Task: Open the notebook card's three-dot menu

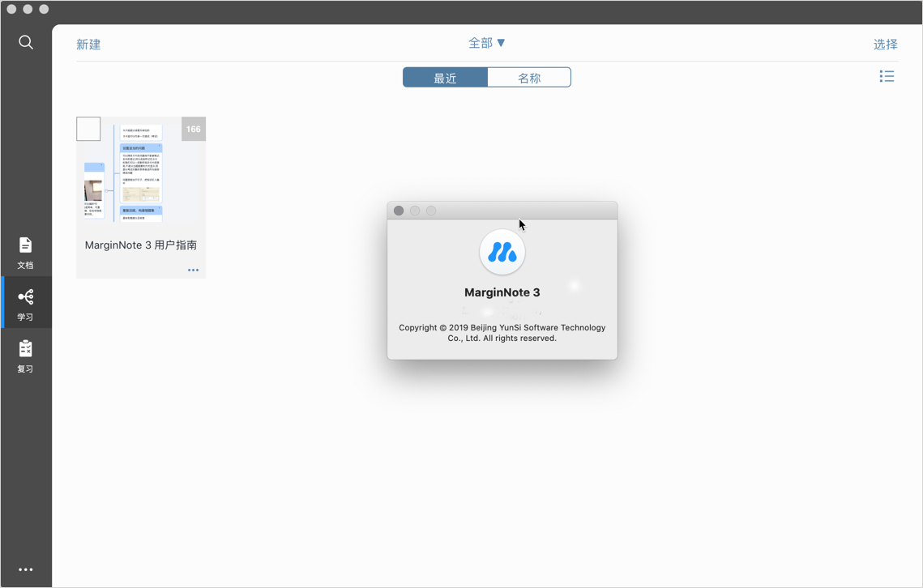Action: click(x=193, y=271)
